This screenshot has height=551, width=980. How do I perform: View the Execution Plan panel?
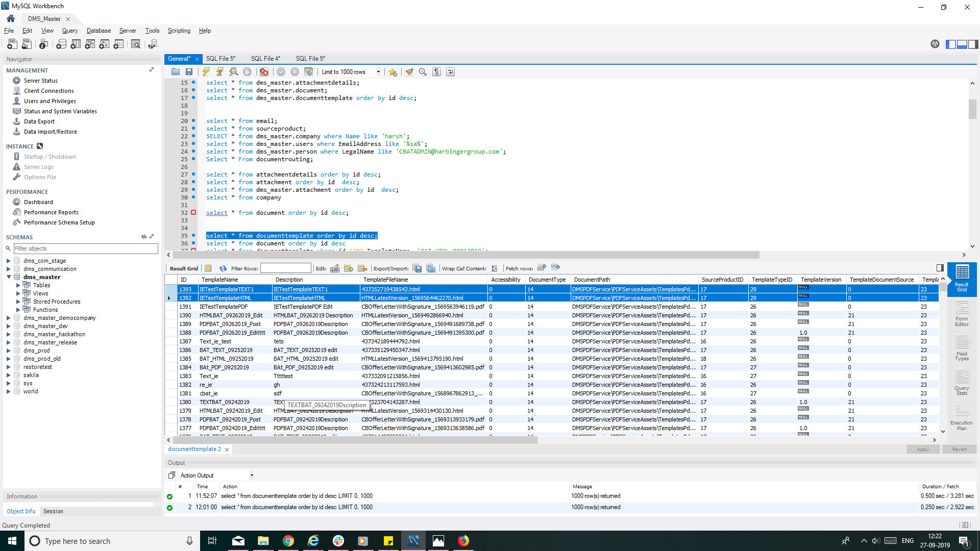[962, 417]
